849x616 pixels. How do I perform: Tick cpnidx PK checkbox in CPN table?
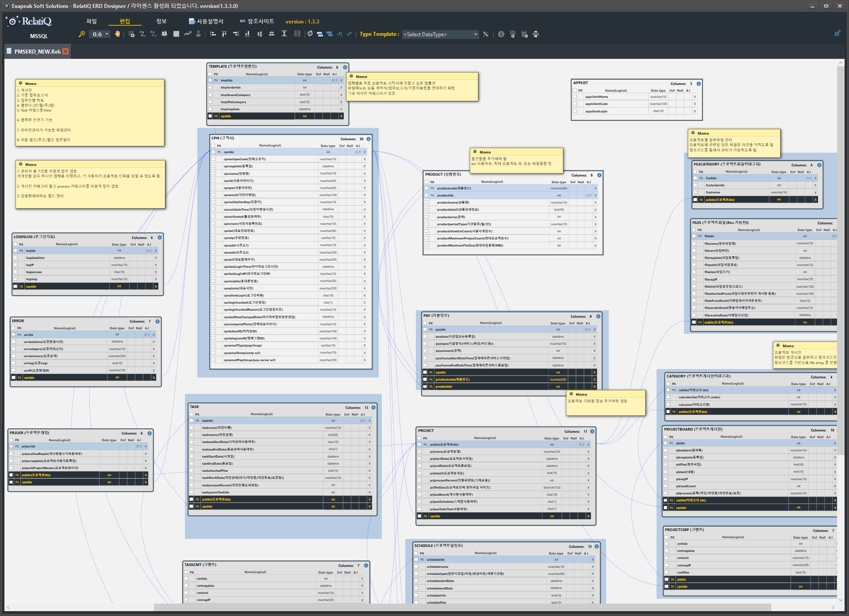click(x=213, y=152)
